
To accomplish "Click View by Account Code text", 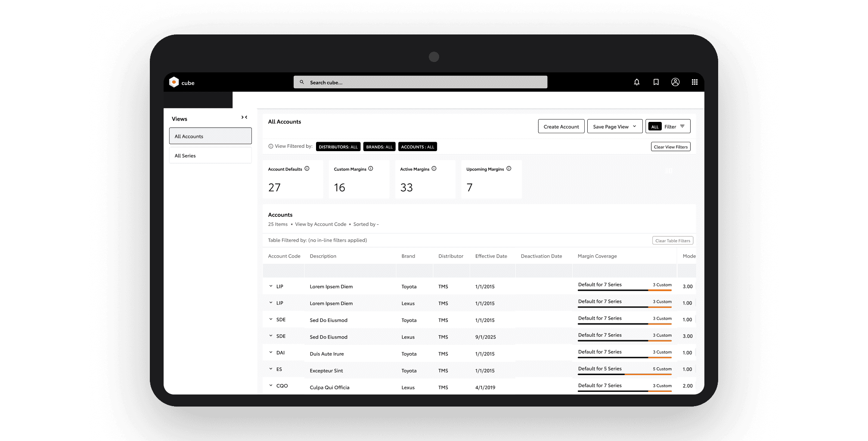I will [x=321, y=224].
